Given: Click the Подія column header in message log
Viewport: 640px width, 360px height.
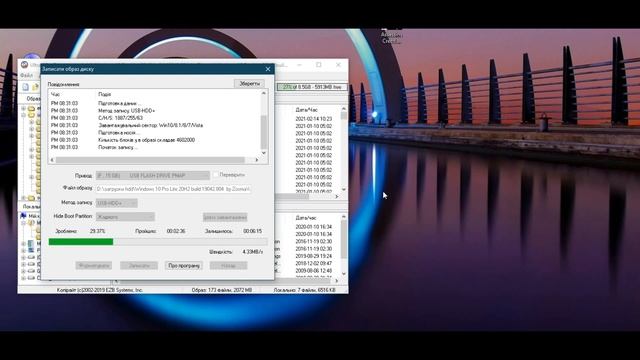Looking at the screenshot, I should tap(104, 94).
